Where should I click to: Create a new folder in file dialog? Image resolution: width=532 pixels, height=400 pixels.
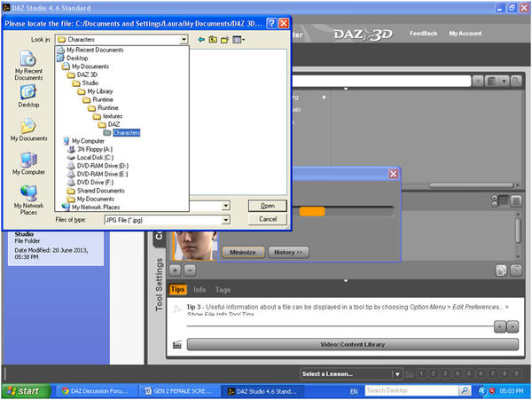(224, 40)
